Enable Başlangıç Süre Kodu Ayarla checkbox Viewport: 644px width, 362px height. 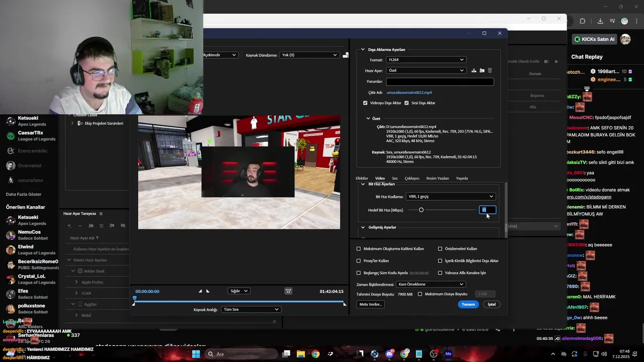coord(359,273)
